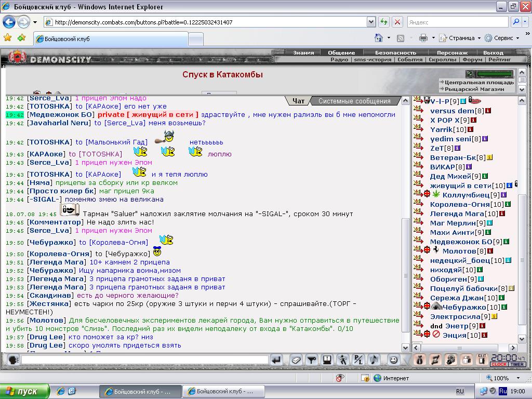Image resolution: width=532 pixels, height=399 pixels.
Task: Open the address bar URL dropdown
Action: 371,22
